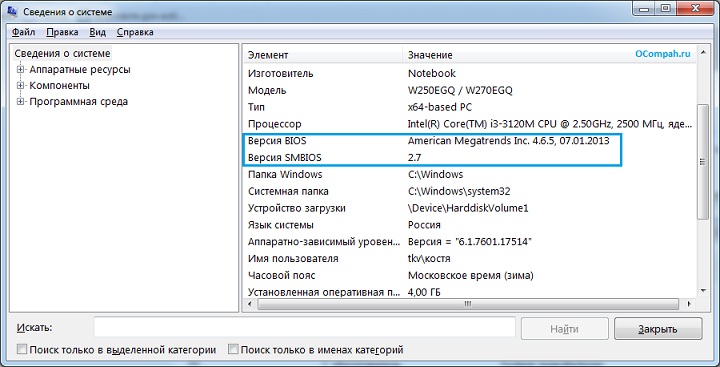Image resolution: width=720 pixels, height=367 pixels.
Task: Enable Поиск только в именах категорий checkbox
Action: click(x=233, y=350)
